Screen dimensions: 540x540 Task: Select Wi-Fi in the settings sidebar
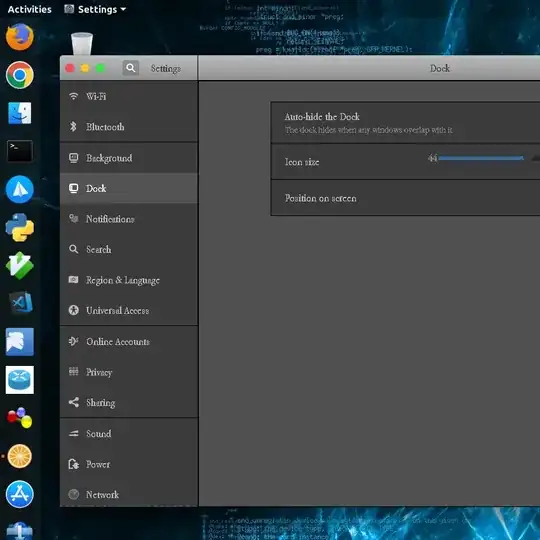pos(129,96)
